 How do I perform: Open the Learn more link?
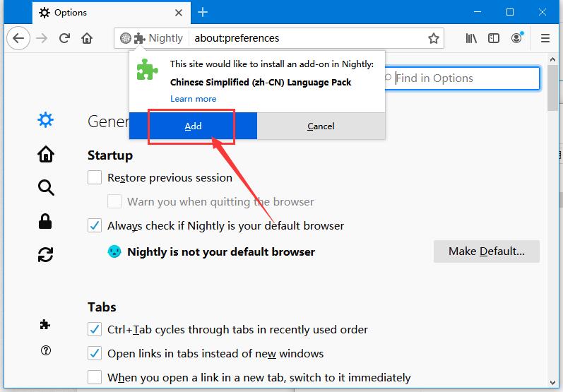(x=193, y=99)
